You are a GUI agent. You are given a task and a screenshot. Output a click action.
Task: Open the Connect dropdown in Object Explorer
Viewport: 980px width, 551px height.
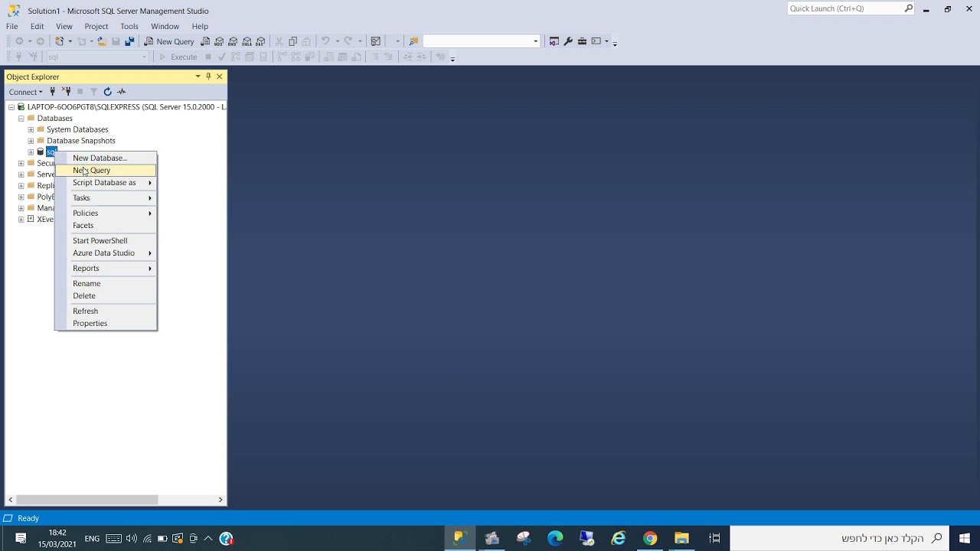(x=26, y=92)
